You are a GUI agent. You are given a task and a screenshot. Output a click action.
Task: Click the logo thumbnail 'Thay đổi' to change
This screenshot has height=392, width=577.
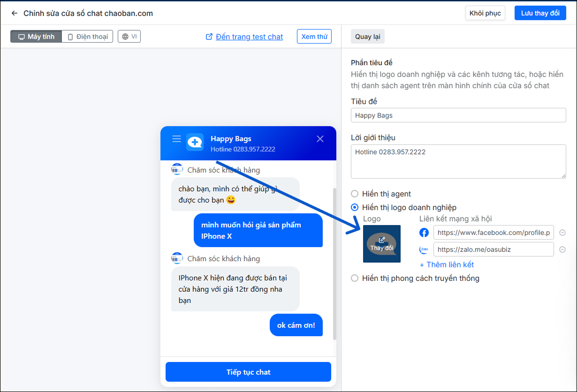pyautogui.click(x=382, y=244)
